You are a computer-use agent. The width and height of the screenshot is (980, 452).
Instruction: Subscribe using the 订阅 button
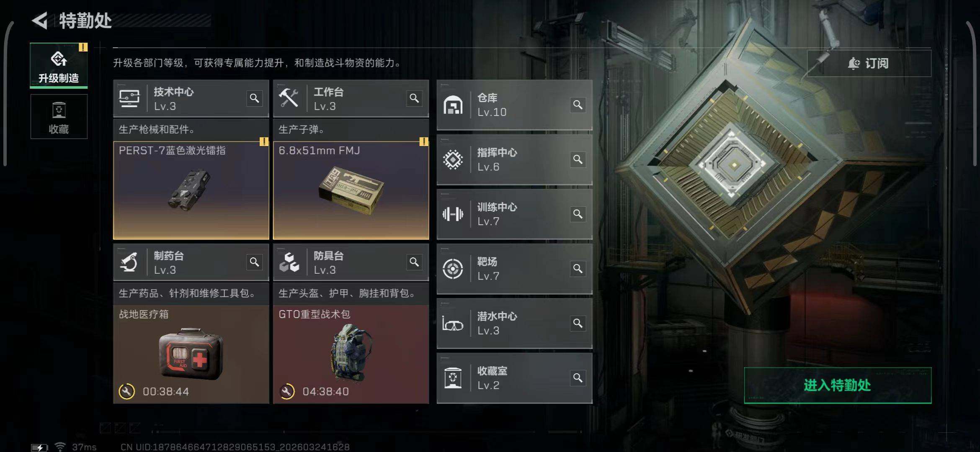pyautogui.click(x=869, y=63)
